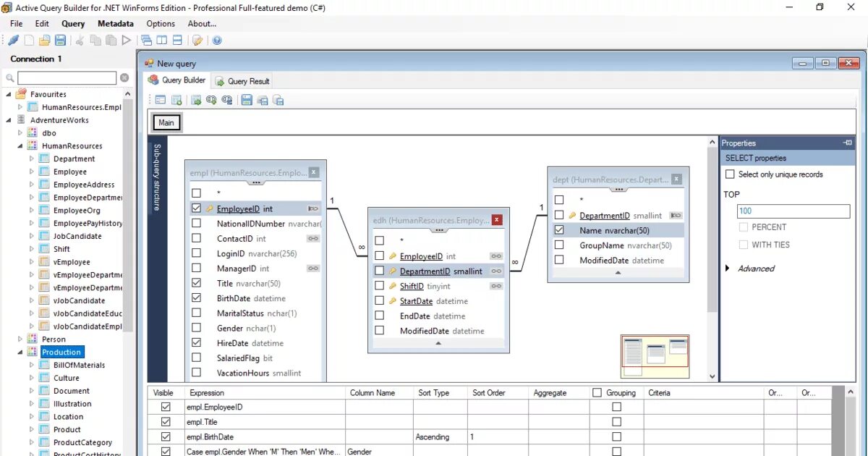Close the edh table with the red X
The width and height of the screenshot is (868, 456).
coord(496,219)
